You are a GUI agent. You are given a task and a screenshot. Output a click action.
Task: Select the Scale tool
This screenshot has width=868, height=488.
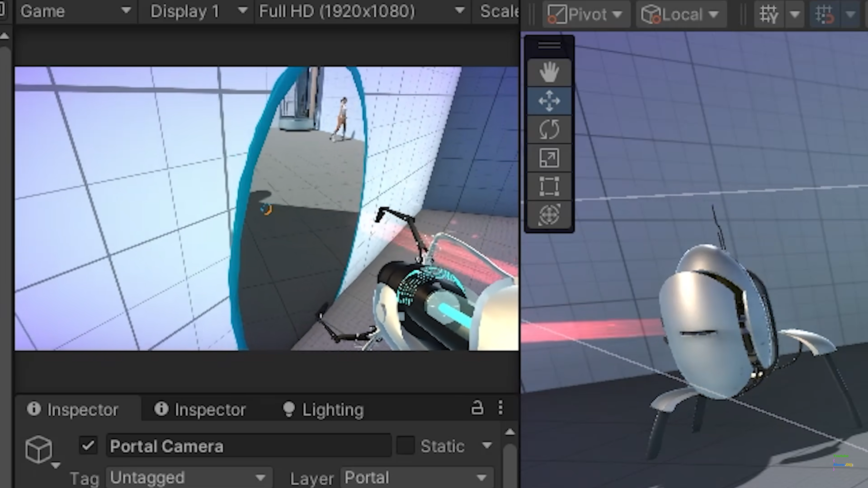coord(549,158)
